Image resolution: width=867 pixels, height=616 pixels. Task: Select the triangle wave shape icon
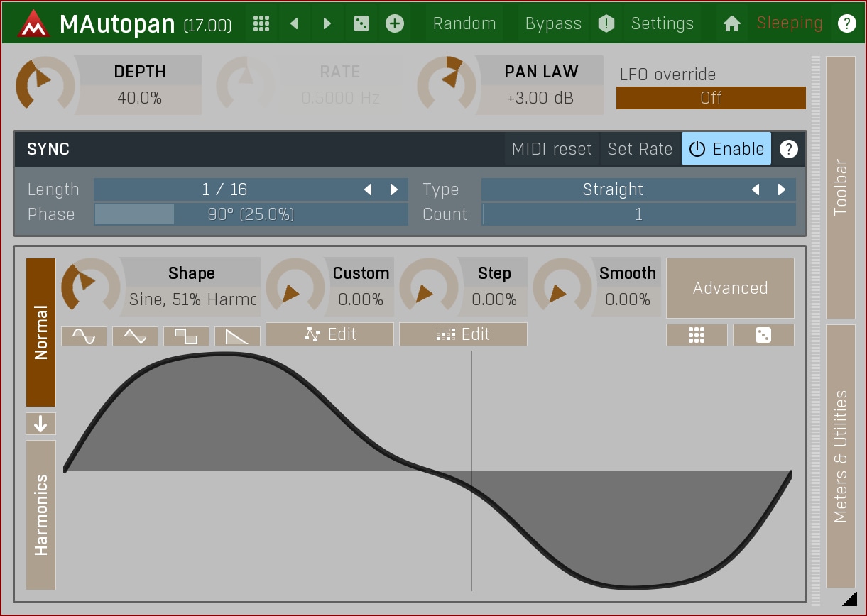point(135,336)
